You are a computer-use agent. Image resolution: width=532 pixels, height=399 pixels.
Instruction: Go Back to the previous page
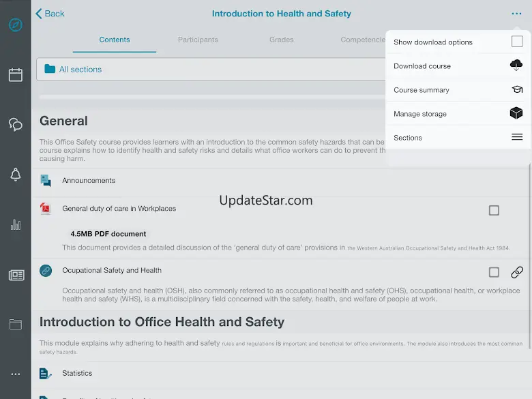tap(50, 14)
